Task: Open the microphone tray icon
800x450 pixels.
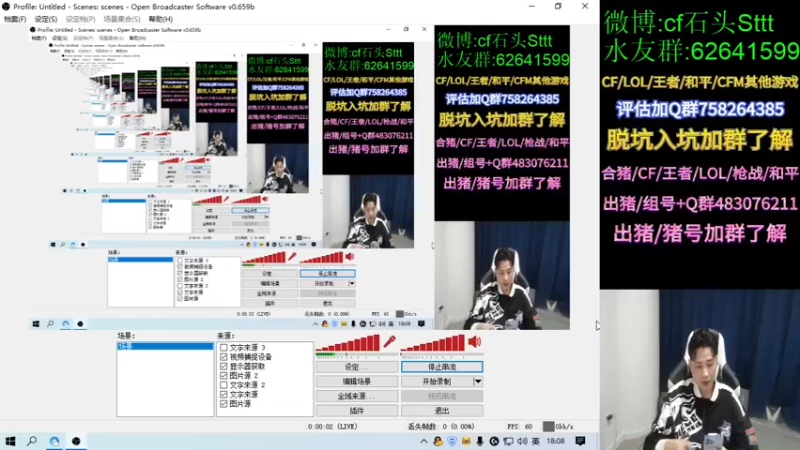Action: [x=480, y=441]
